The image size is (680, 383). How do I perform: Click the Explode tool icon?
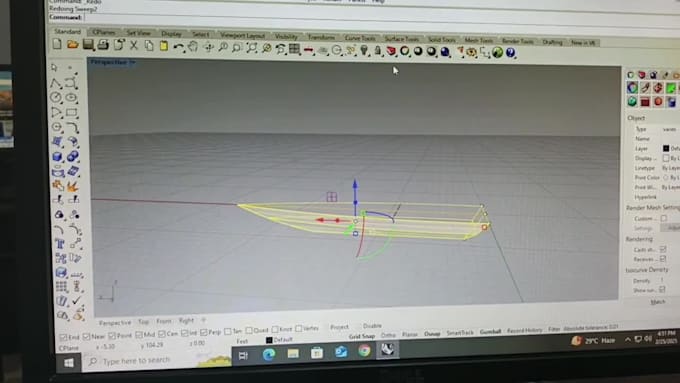coord(72,186)
